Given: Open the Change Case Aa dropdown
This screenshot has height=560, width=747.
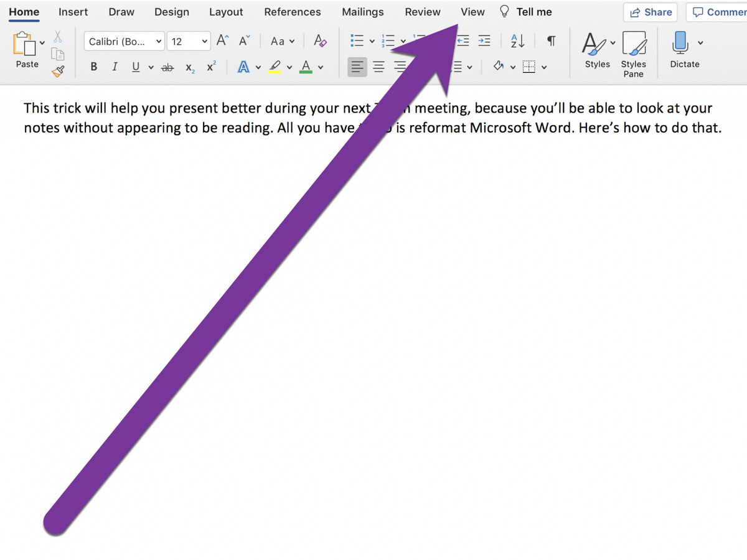Looking at the screenshot, I should tap(282, 42).
